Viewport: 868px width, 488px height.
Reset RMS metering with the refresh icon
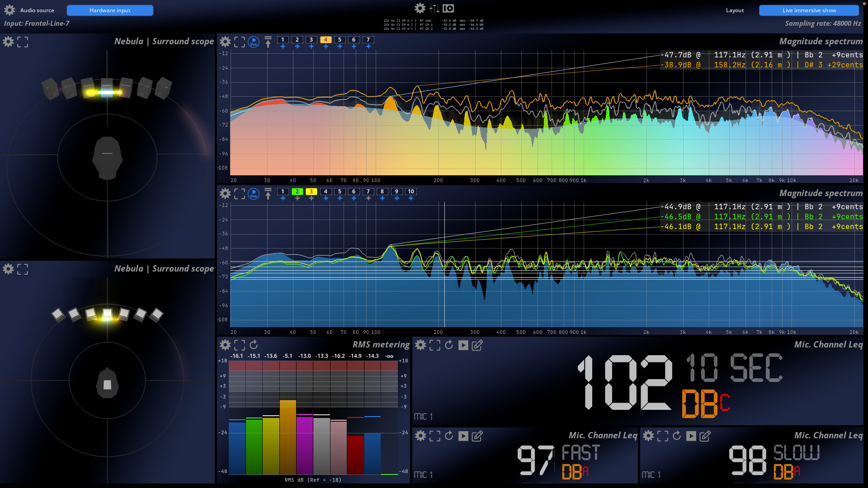(x=254, y=345)
